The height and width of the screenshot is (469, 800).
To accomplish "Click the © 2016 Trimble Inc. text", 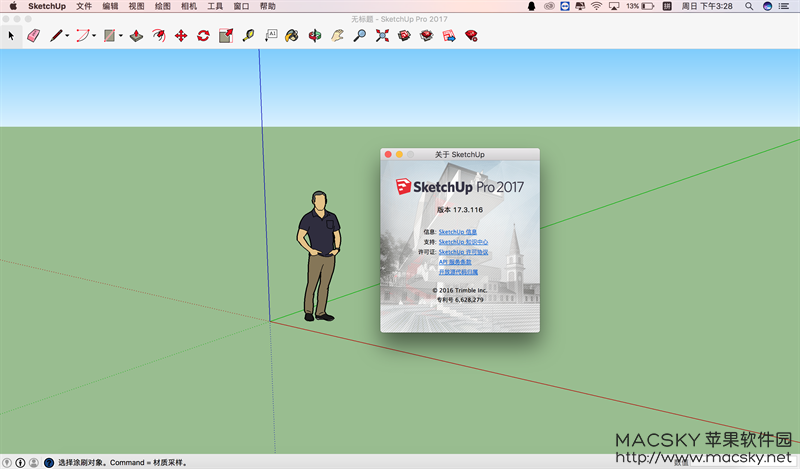I will coord(460,290).
